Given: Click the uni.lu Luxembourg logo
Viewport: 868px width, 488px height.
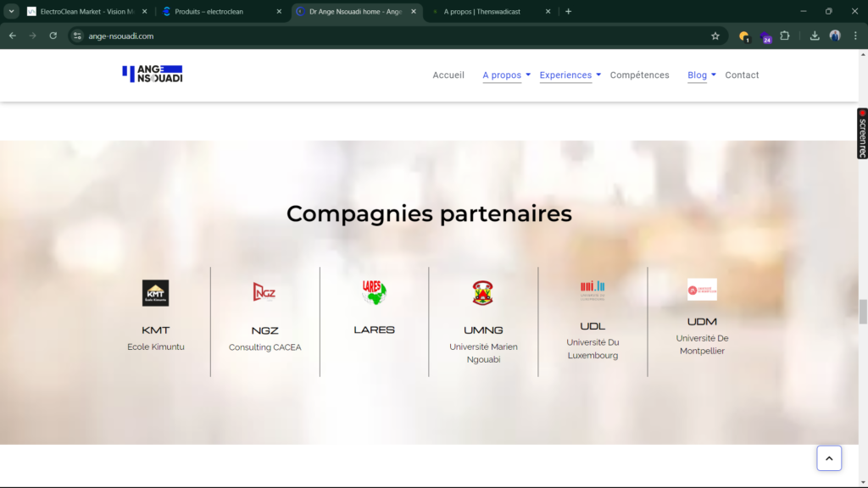Looking at the screenshot, I should point(593,290).
